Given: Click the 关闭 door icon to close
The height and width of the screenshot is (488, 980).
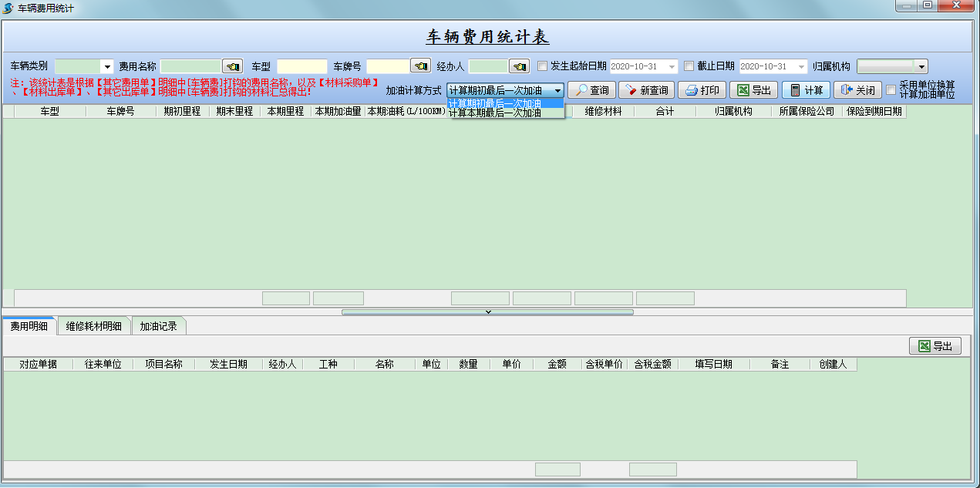Looking at the screenshot, I should pyautogui.click(x=847, y=89).
